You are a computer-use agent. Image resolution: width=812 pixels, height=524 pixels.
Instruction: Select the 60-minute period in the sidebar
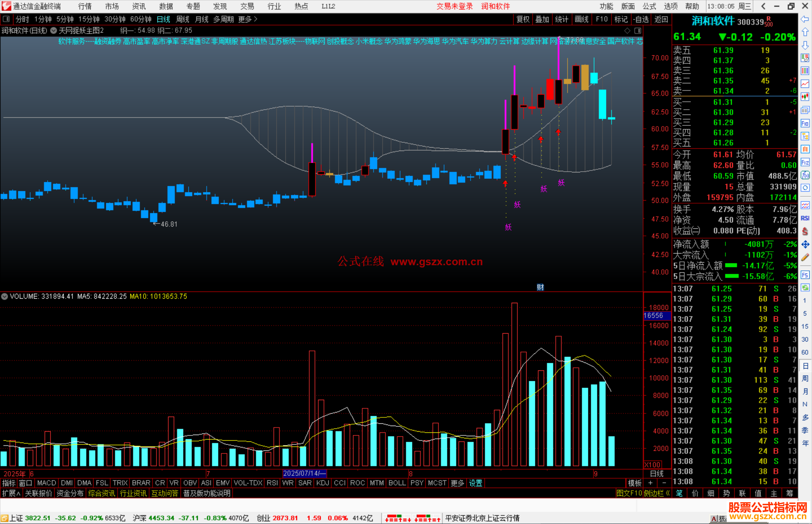click(x=805, y=352)
